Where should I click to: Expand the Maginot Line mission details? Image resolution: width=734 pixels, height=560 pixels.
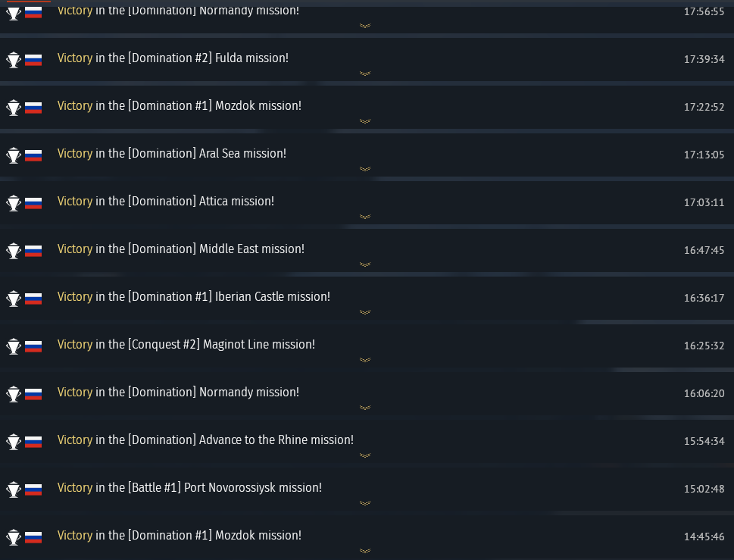(x=365, y=360)
